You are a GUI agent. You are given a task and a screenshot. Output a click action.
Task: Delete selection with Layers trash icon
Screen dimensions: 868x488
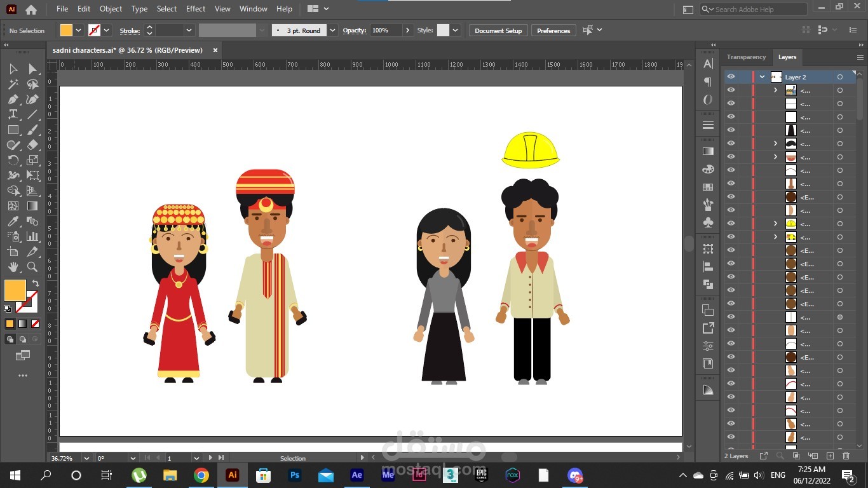point(846,456)
